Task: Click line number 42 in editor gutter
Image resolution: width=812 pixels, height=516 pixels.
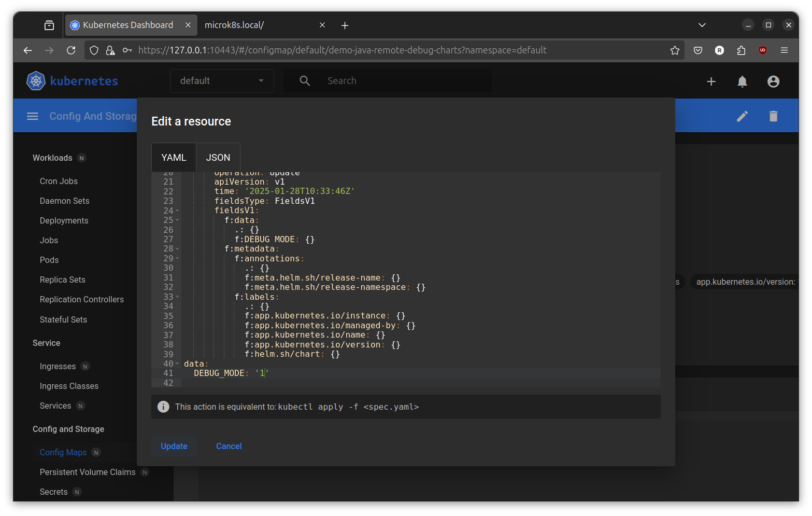Action: point(168,383)
